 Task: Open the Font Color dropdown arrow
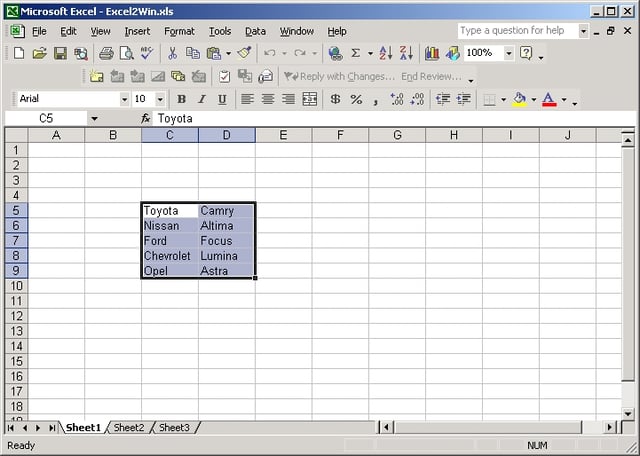pos(564,99)
